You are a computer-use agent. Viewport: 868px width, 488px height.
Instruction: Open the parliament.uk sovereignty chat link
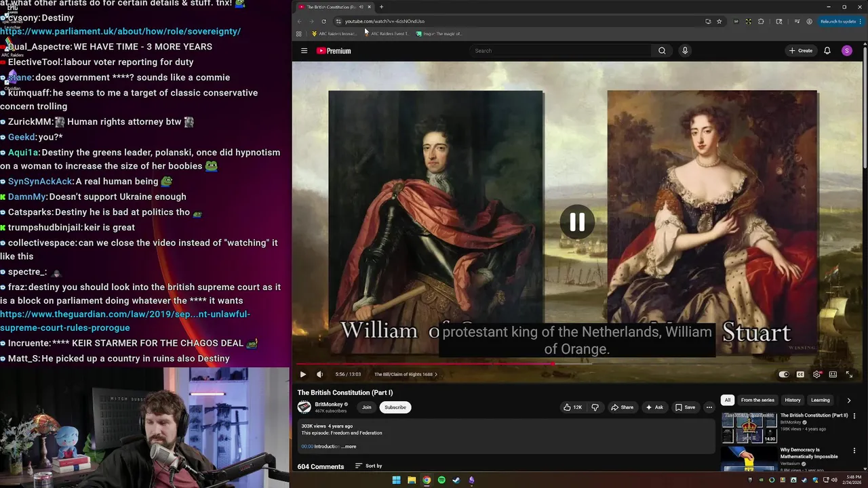121,31
